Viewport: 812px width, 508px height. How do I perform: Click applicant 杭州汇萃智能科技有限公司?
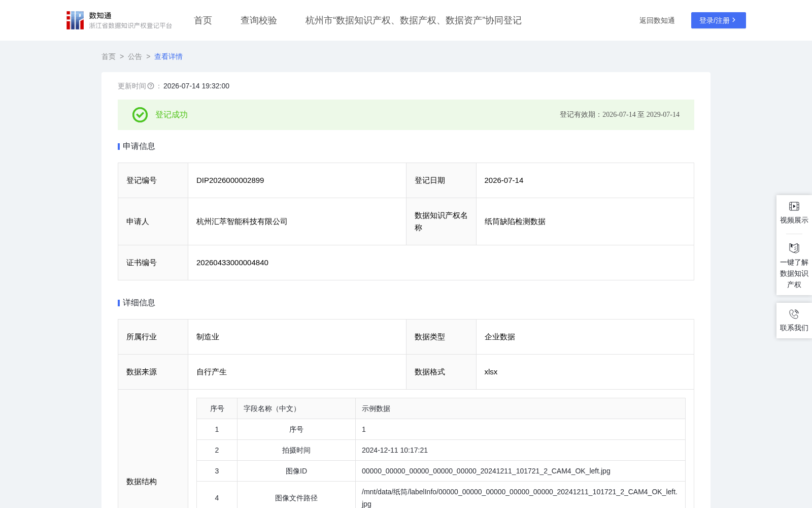click(x=242, y=221)
